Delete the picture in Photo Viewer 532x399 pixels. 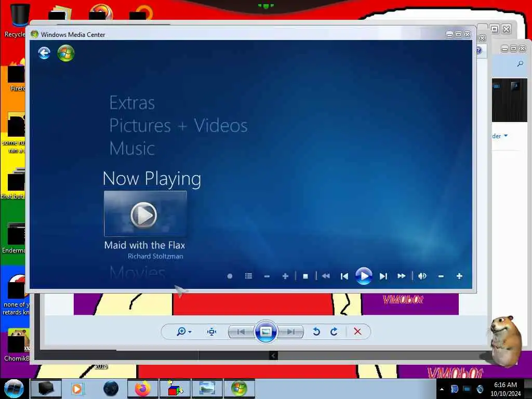click(357, 331)
